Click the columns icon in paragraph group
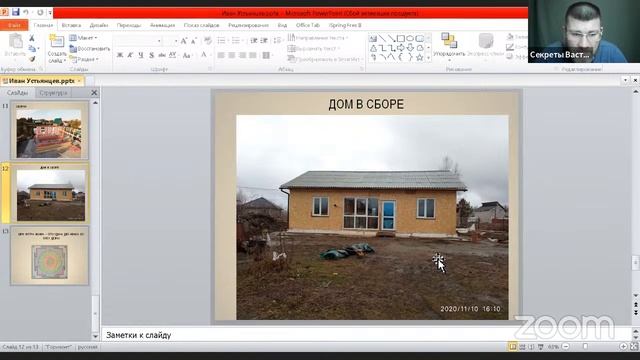The height and width of the screenshot is (360, 640). 267,55
